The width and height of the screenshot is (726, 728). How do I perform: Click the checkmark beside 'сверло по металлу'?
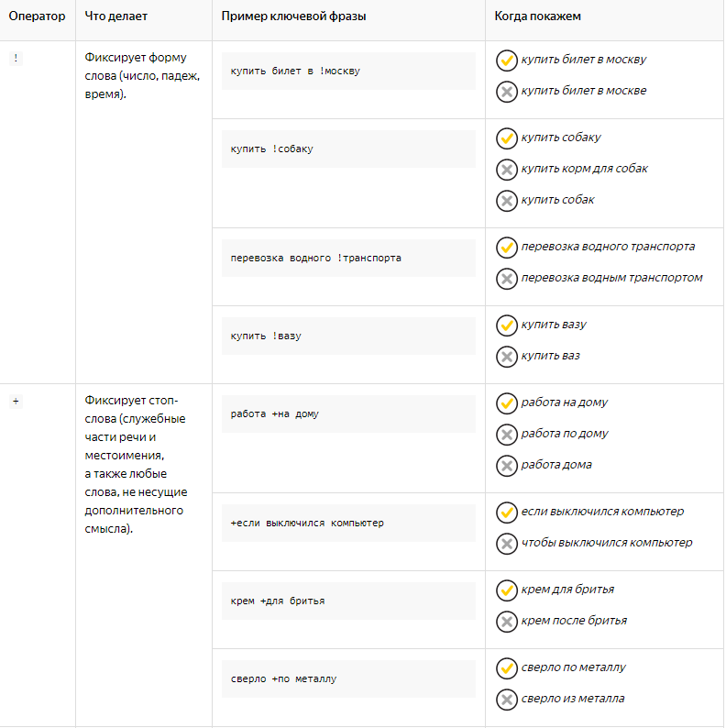[506, 668]
